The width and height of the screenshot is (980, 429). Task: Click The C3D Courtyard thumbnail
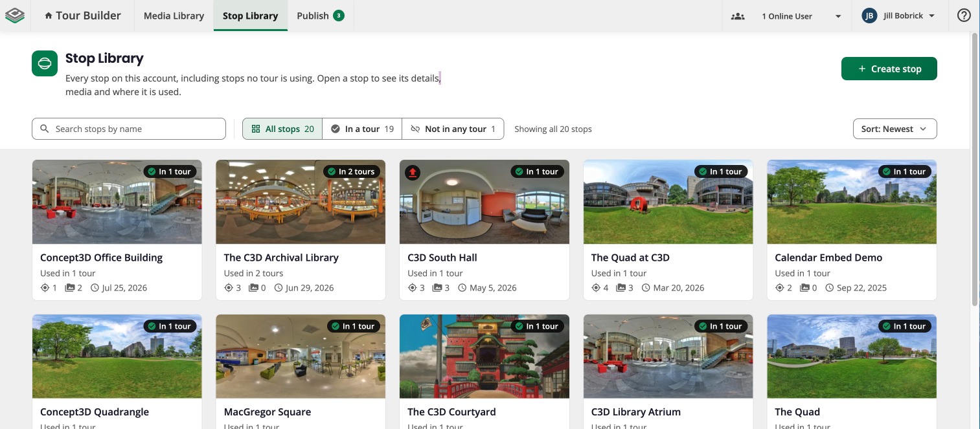[x=484, y=357]
